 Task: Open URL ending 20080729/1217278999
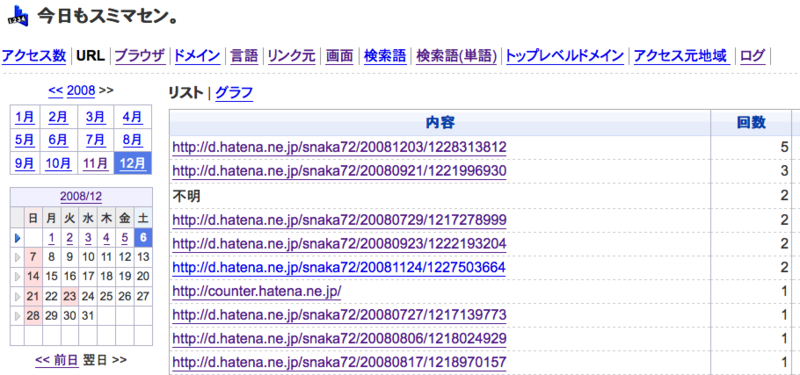pos(339,220)
